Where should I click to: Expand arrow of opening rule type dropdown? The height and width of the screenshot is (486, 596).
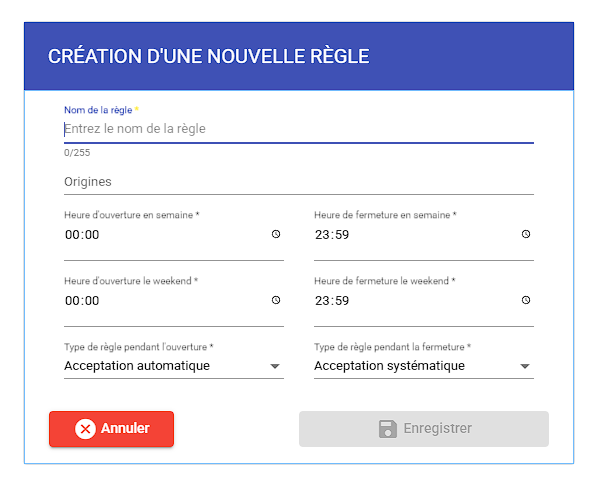[x=275, y=366]
